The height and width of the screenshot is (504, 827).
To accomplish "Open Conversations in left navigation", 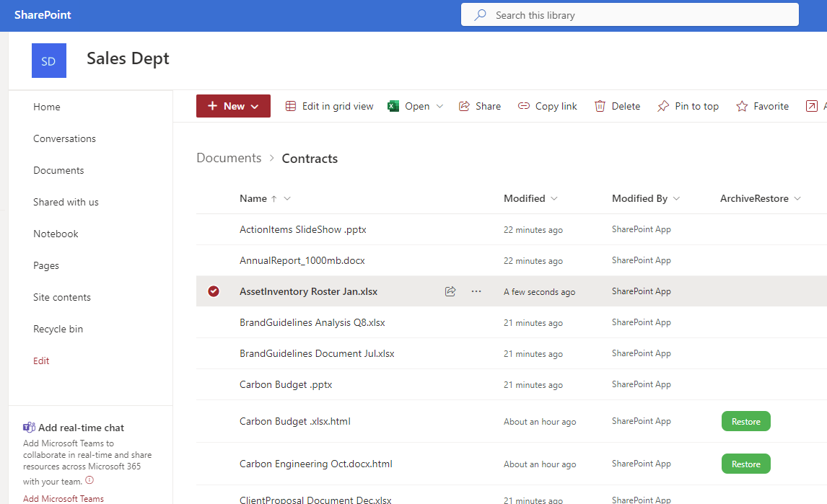I will point(64,138).
